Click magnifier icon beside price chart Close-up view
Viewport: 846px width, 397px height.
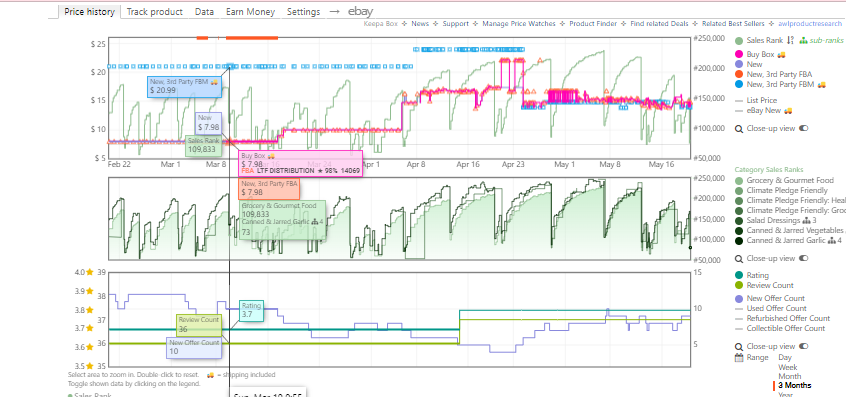click(739, 129)
